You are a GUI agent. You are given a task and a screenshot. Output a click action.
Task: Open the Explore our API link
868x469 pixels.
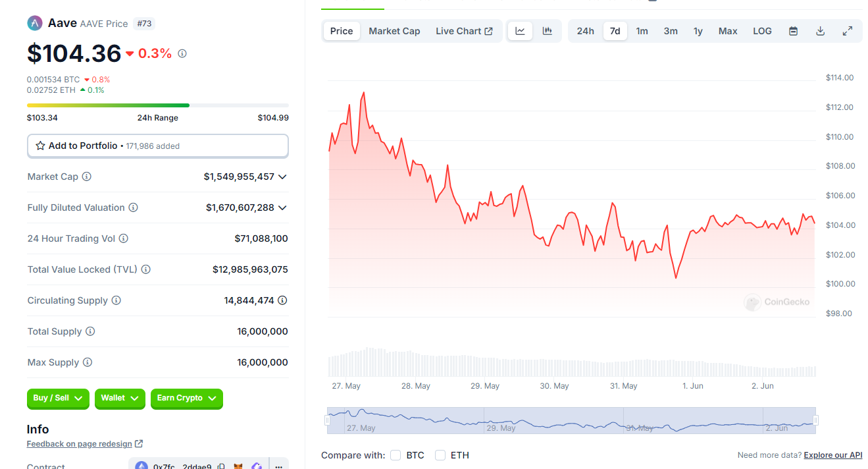pyautogui.click(x=833, y=455)
